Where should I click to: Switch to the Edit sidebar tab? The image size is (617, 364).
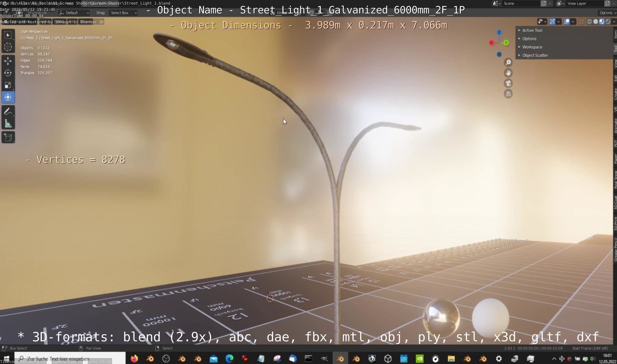point(615,78)
